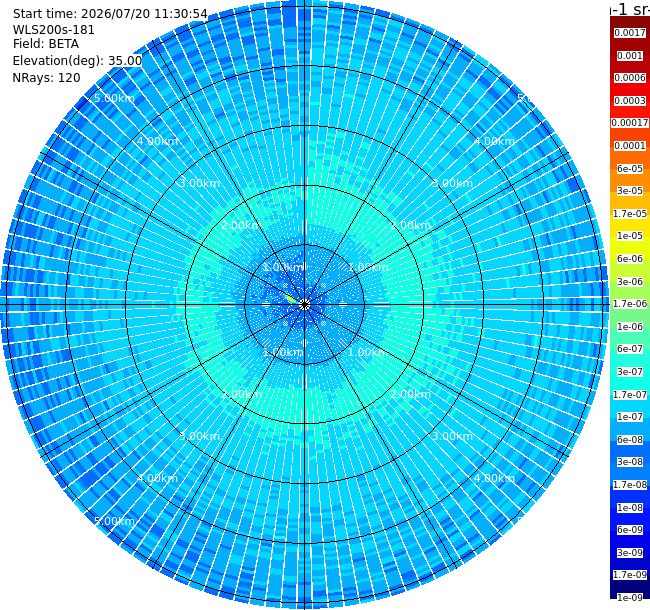Click the 0.001 dark red colorbar segment

[630, 56]
